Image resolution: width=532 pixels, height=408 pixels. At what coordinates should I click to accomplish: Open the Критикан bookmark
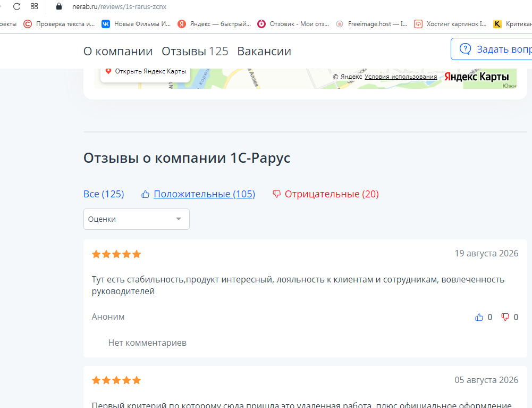pyautogui.click(x=512, y=24)
